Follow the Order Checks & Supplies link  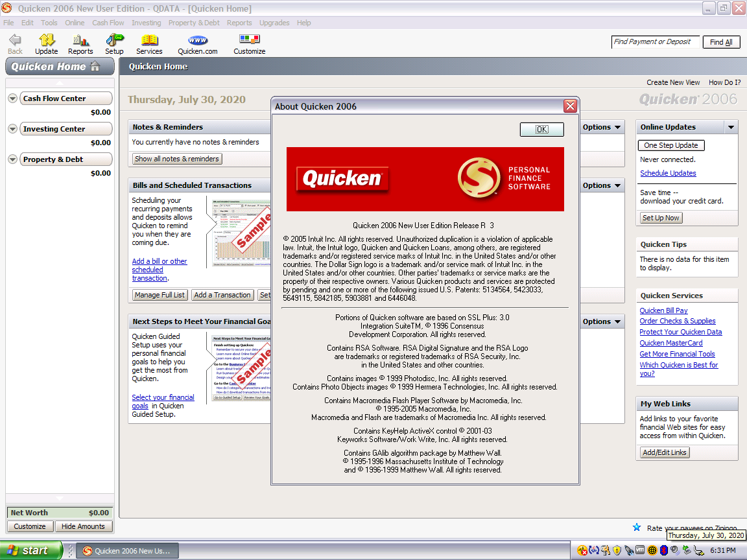point(678,321)
